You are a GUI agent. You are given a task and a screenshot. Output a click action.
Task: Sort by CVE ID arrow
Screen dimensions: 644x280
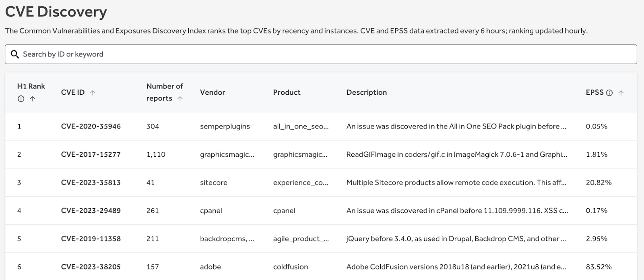point(93,93)
